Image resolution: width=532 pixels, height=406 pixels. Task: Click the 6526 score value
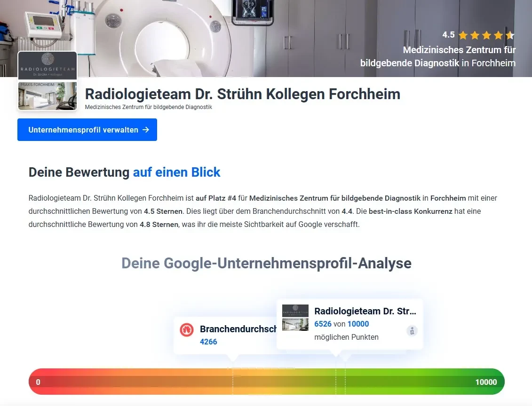pyautogui.click(x=323, y=324)
